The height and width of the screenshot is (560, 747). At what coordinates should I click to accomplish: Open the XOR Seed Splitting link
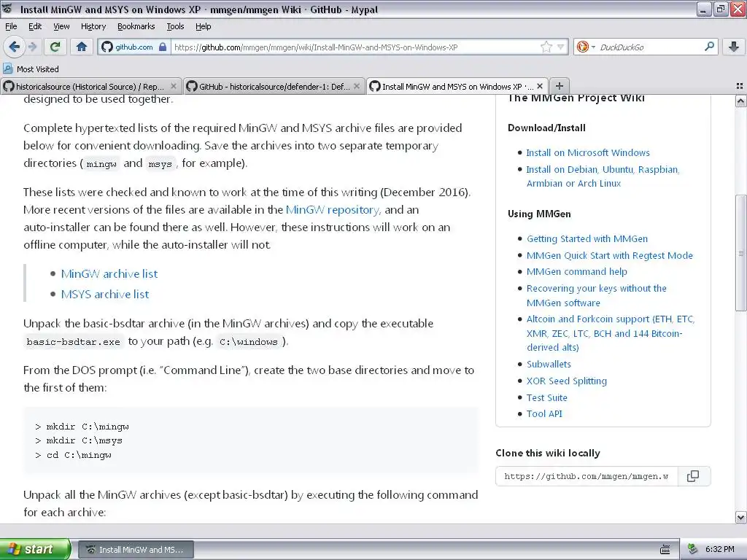click(566, 381)
